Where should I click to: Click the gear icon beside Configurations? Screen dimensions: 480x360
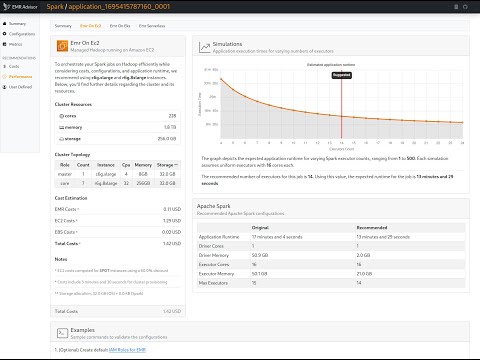[x=4, y=34]
